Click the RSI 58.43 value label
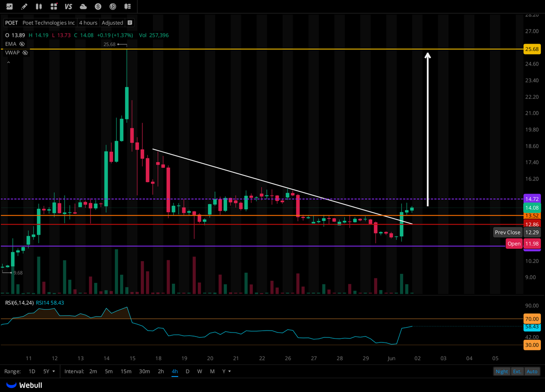Screen dimensions: 545x392 (532, 327)
